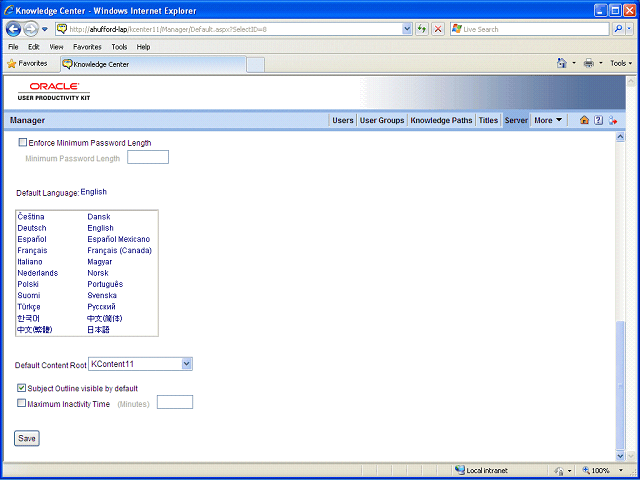Open the Help menu
Screen dimensions: 640x480
click(x=143, y=47)
